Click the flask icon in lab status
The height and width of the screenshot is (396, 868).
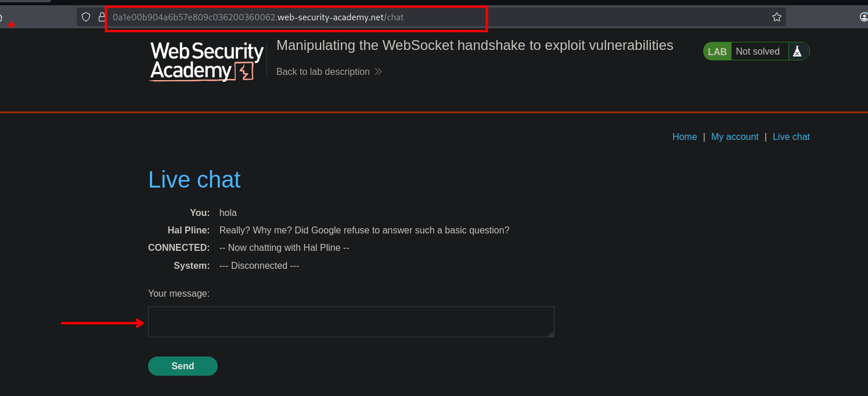point(797,51)
